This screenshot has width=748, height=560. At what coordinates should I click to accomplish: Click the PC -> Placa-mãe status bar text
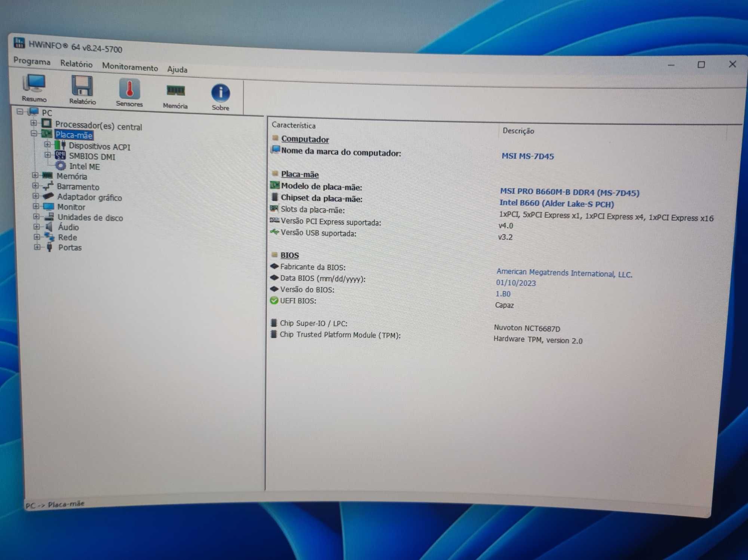coord(55,504)
